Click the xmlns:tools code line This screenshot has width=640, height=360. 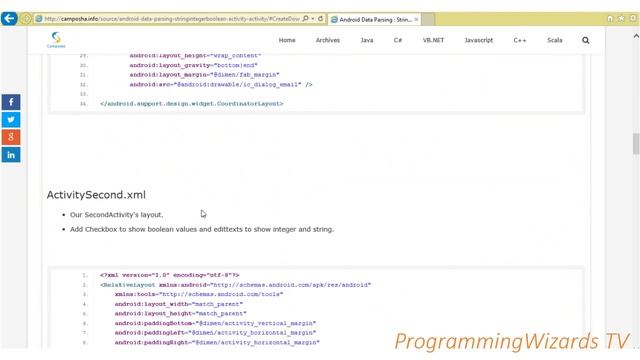[199, 294]
